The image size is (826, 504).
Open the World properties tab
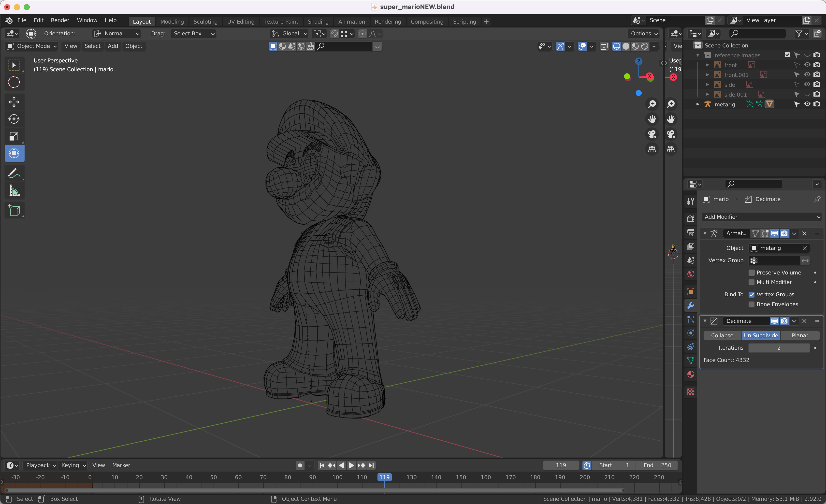click(x=691, y=274)
